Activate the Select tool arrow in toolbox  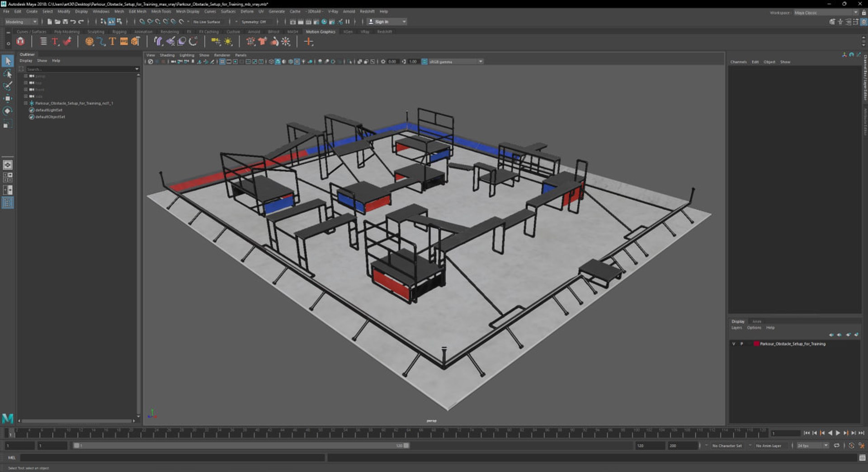pyautogui.click(x=8, y=61)
